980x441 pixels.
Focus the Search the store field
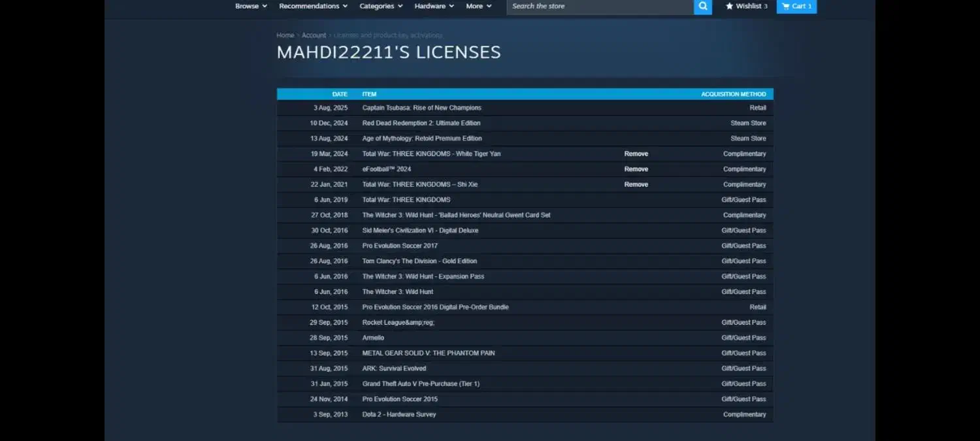pos(599,7)
